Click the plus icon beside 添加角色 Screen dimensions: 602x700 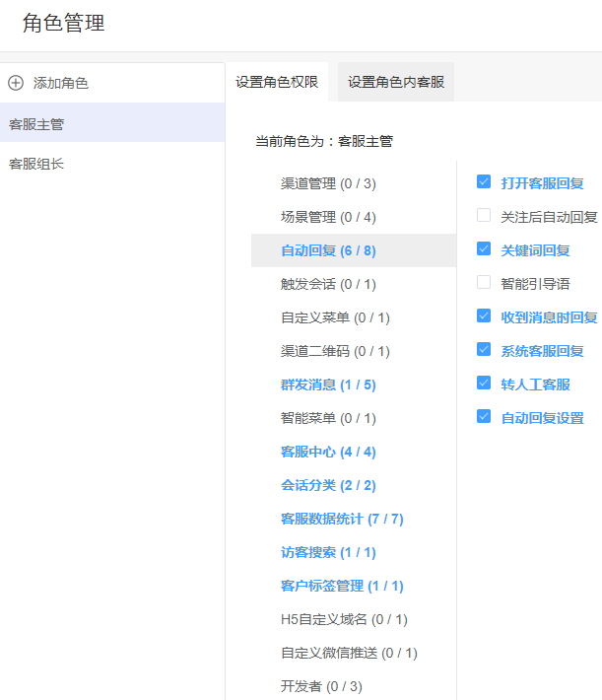[x=16, y=83]
